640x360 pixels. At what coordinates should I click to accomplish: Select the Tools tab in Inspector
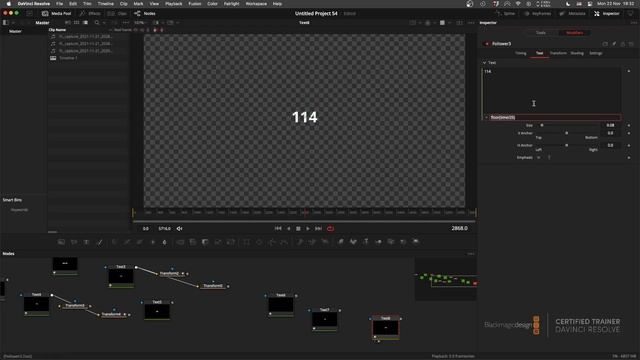click(x=541, y=33)
